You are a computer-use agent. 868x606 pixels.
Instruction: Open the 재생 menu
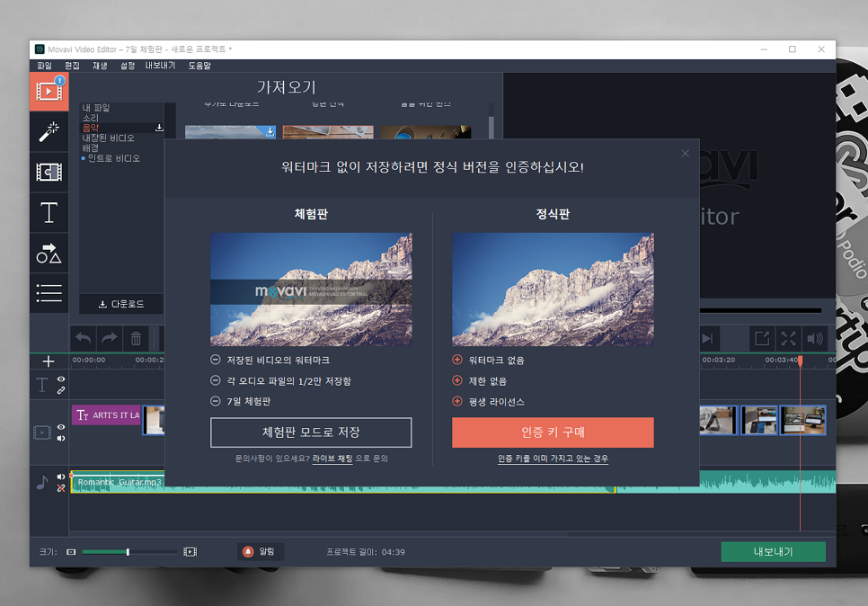click(100, 66)
